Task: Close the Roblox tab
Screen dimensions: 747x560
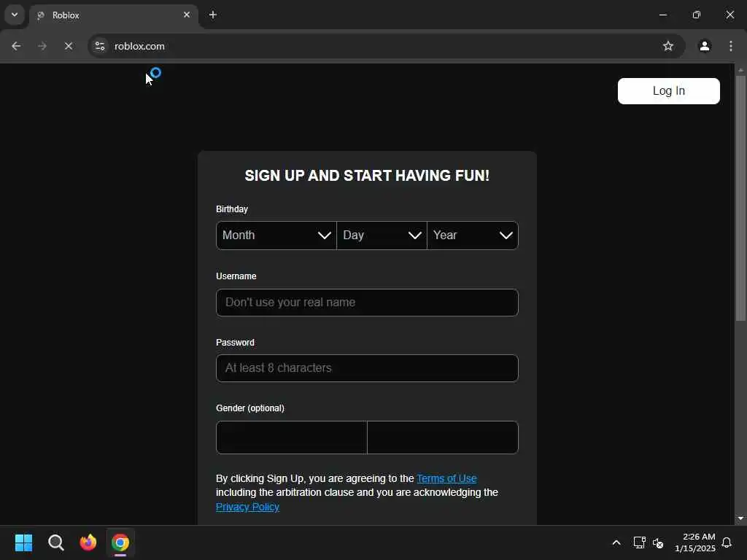Action: 187,15
